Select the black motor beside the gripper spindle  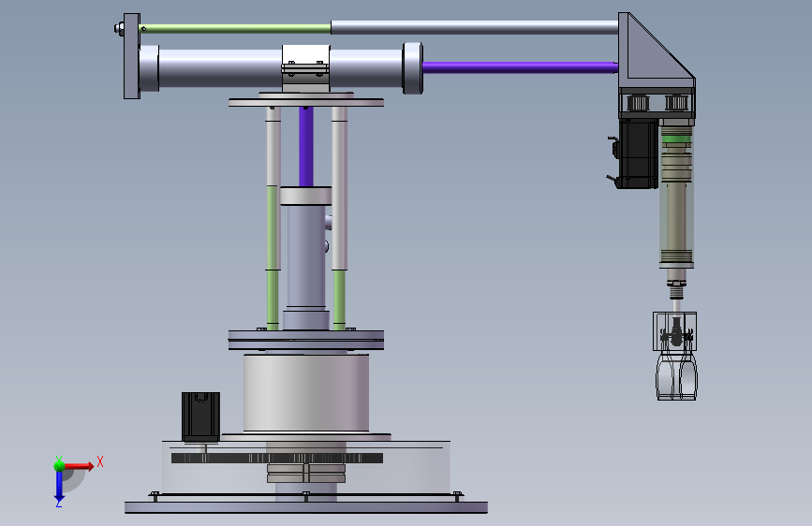pyautogui.click(x=638, y=153)
